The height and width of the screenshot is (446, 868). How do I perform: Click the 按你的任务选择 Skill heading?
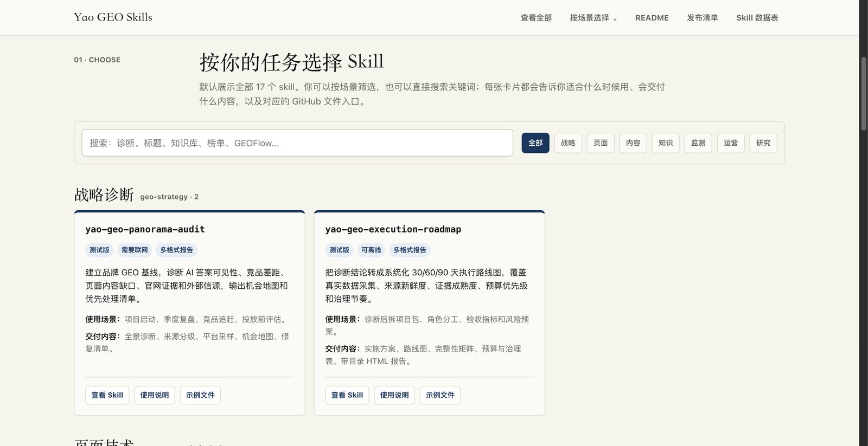click(291, 62)
